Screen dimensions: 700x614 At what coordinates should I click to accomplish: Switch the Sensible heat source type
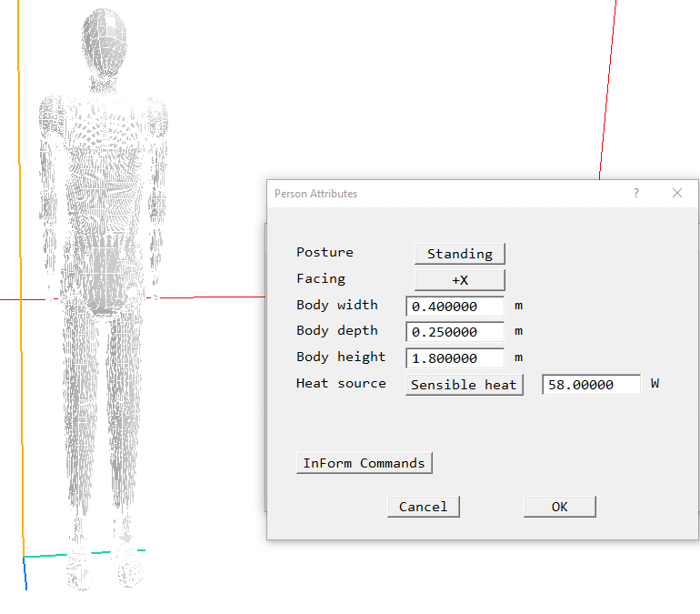[x=464, y=385]
